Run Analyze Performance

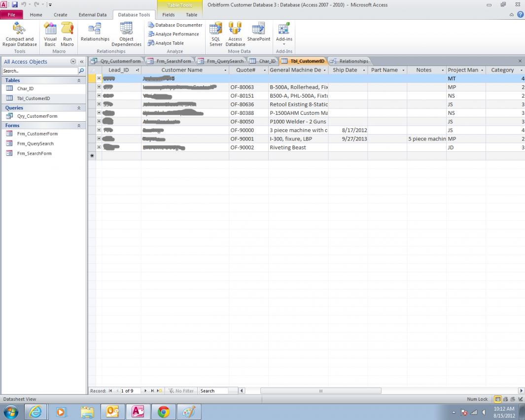(x=174, y=34)
